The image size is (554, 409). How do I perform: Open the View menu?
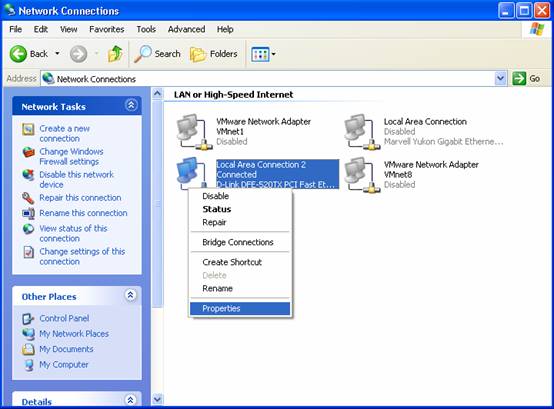tap(69, 29)
